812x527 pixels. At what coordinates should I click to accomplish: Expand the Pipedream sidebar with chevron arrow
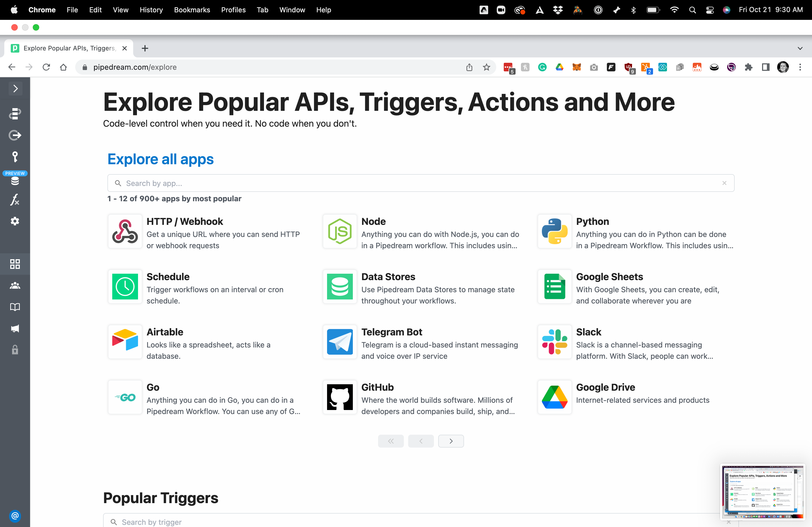(15, 89)
